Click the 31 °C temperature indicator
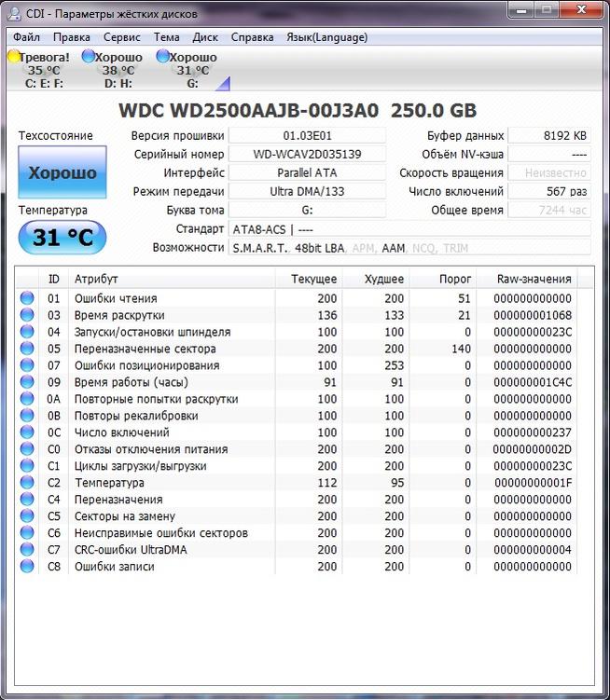 [x=62, y=237]
